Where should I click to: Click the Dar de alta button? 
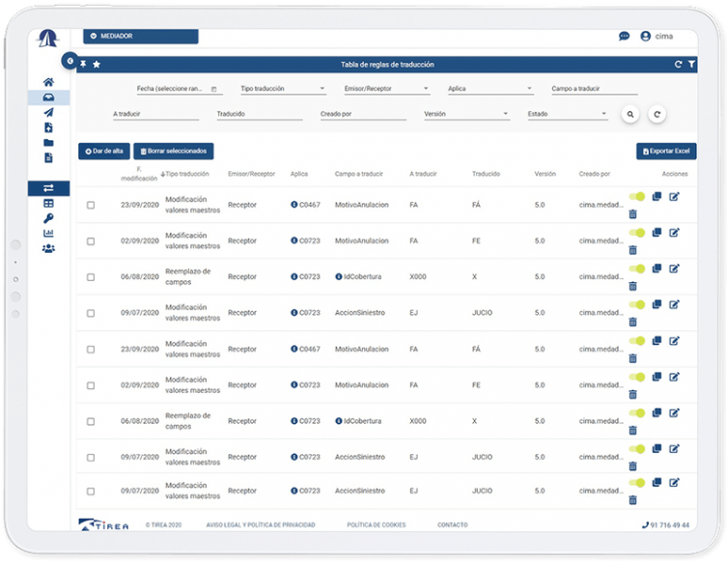coord(103,151)
